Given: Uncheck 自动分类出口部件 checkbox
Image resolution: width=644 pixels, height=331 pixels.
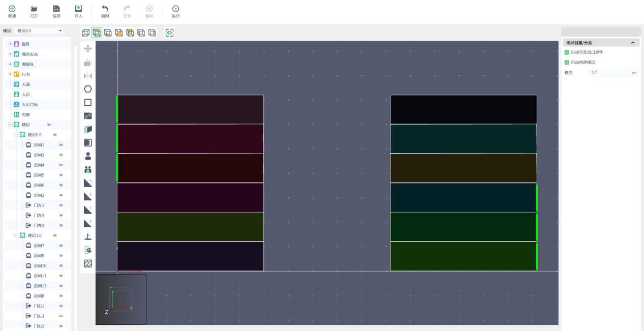Looking at the screenshot, I should [x=567, y=52].
